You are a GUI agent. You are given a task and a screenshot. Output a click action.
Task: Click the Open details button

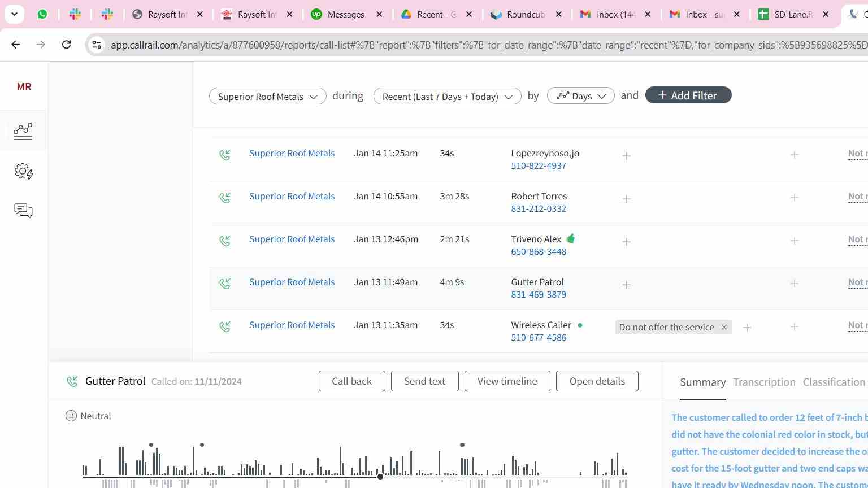point(597,381)
